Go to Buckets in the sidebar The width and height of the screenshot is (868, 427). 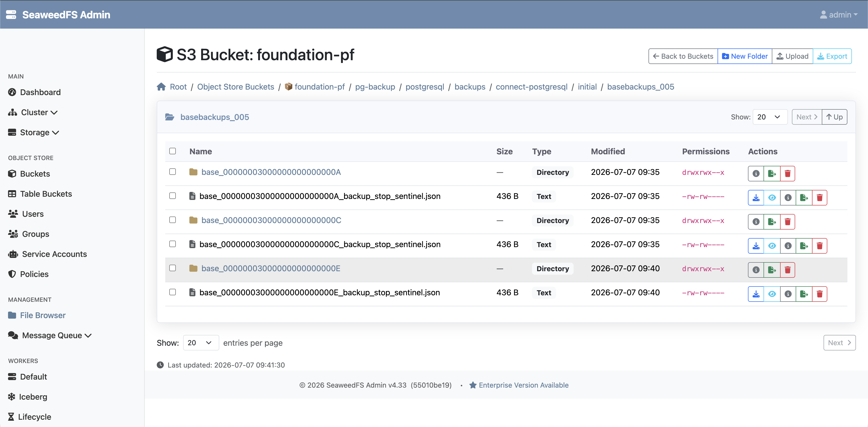click(x=29, y=174)
